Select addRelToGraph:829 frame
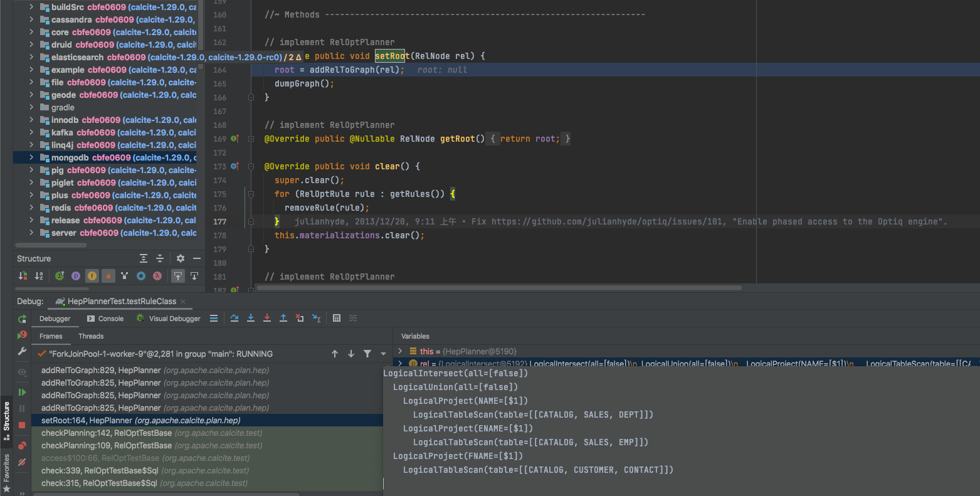980x496 pixels. [x=207, y=370]
